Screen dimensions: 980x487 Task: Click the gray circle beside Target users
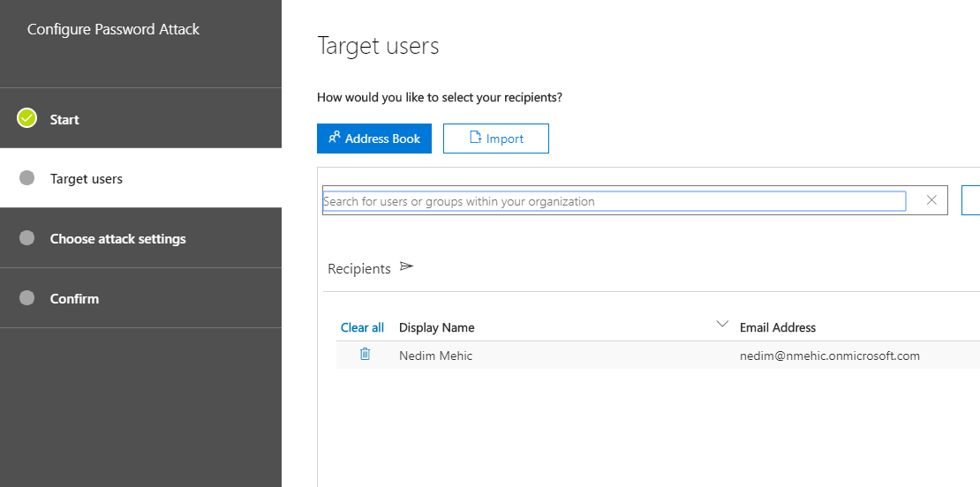coord(26,178)
